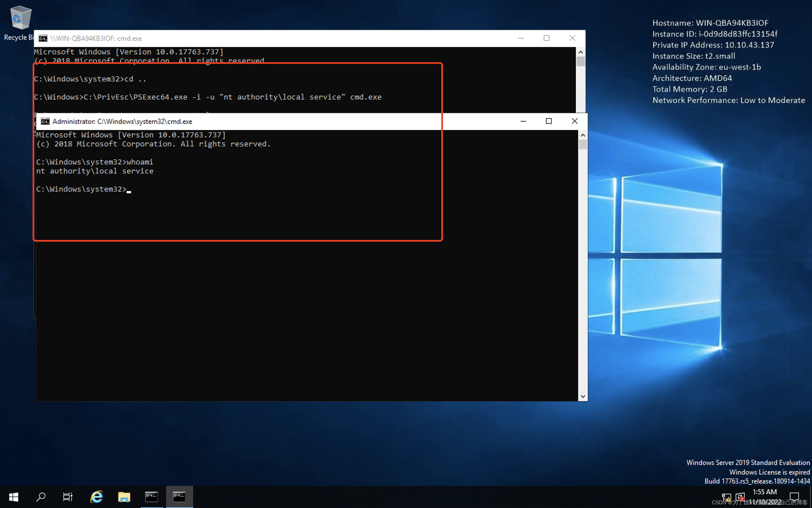Click the '\\WIN-QBA94KB3IOF: cmd.exe' title text
This screenshot has height=508, width=812.
(x=96, y=38)
